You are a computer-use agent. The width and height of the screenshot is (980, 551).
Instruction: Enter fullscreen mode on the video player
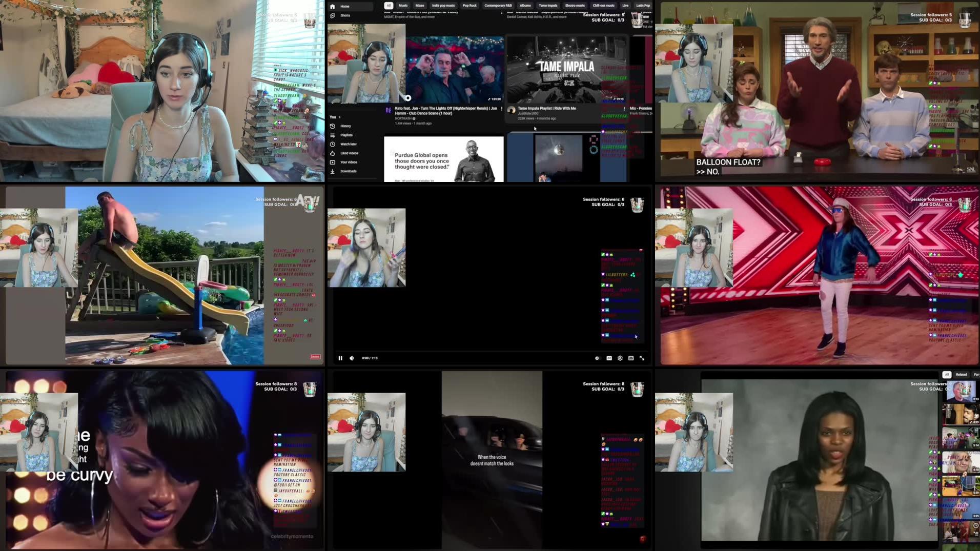[642, 358]
